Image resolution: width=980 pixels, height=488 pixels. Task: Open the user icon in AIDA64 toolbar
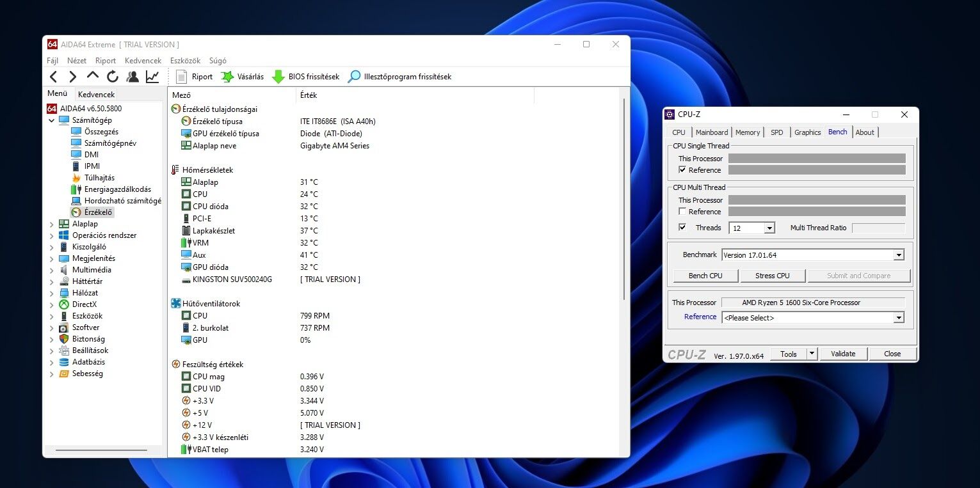[133, 77]
